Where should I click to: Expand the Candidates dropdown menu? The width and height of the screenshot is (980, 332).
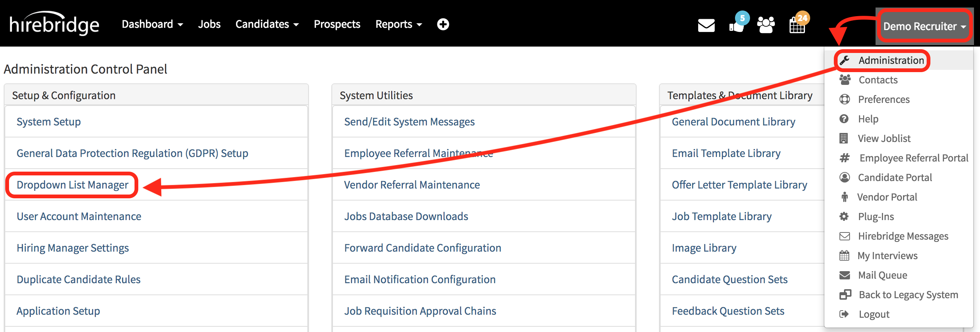coord(267,24)
